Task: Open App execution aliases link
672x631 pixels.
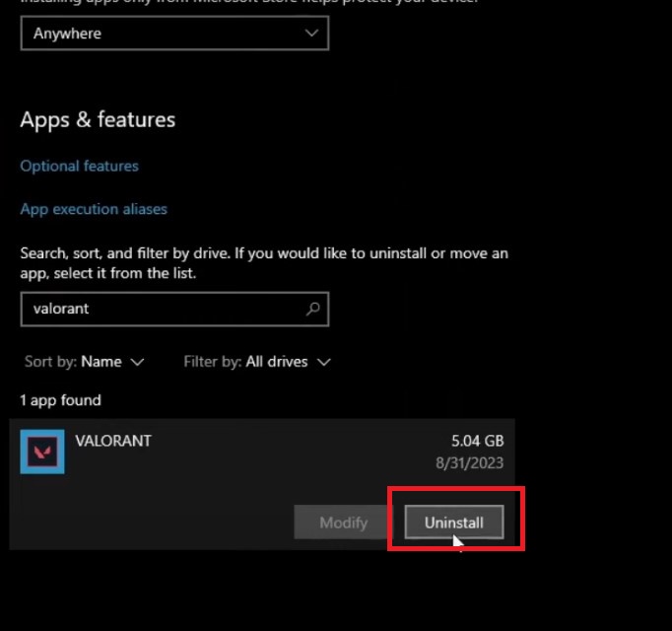Action: 94,209
